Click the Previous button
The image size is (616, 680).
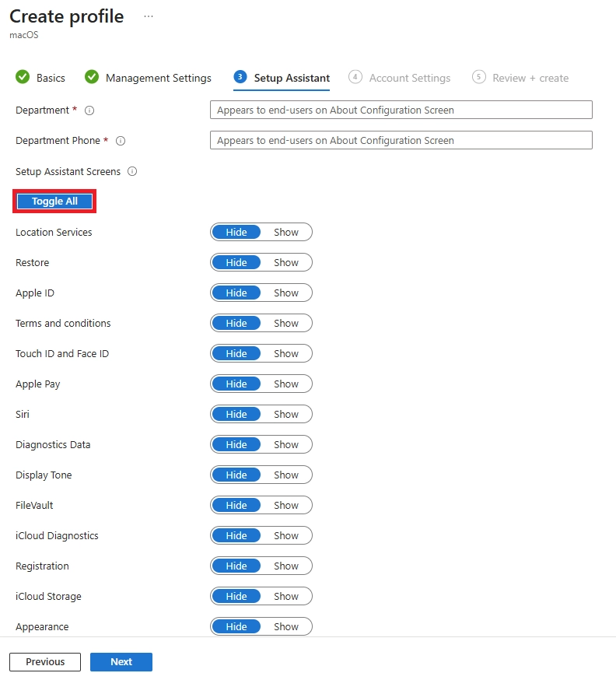pyautogui.click(x=44, y=661)
